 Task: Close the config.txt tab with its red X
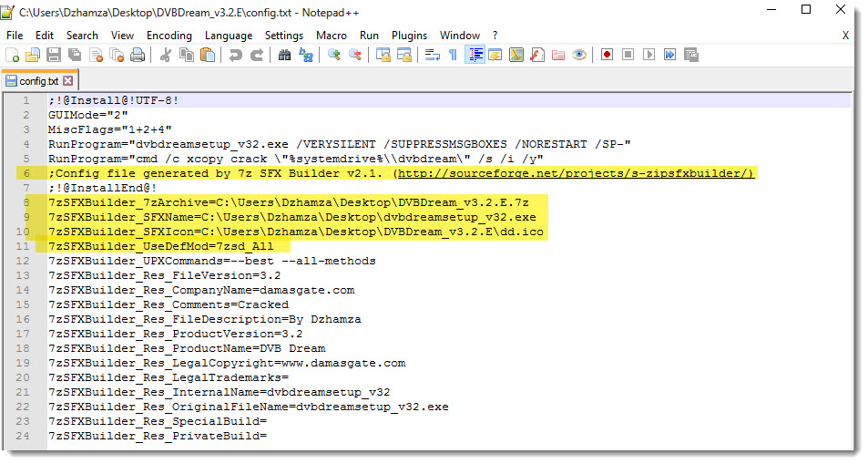click(x=67, y=81)
